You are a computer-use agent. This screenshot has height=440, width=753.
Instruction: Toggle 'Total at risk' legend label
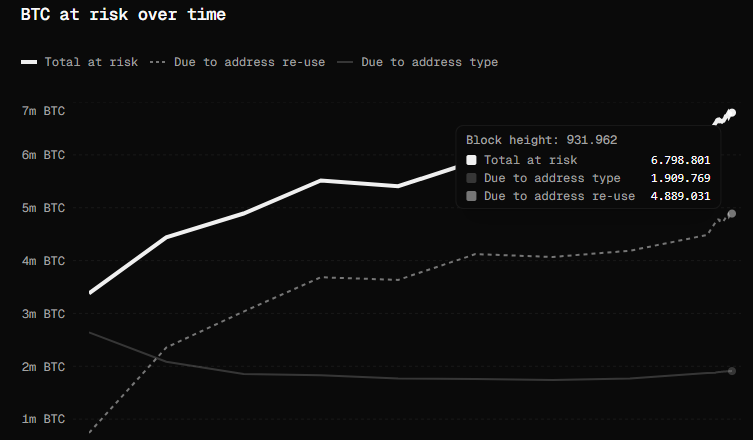91,62
